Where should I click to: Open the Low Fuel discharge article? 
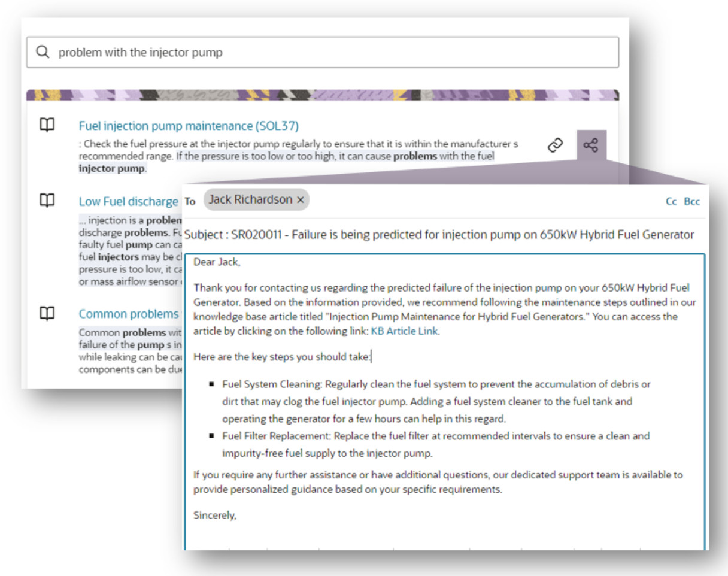coord(129,201)
